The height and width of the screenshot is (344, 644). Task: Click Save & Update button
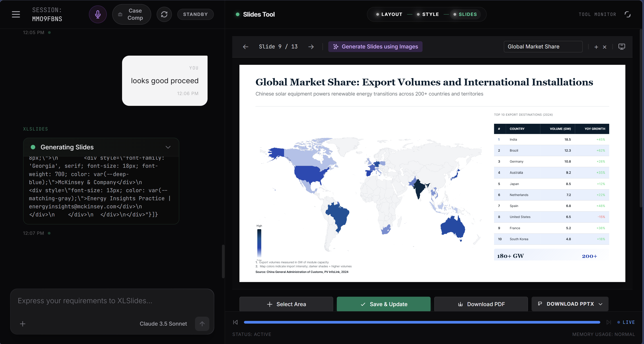[x=383, y=304]
